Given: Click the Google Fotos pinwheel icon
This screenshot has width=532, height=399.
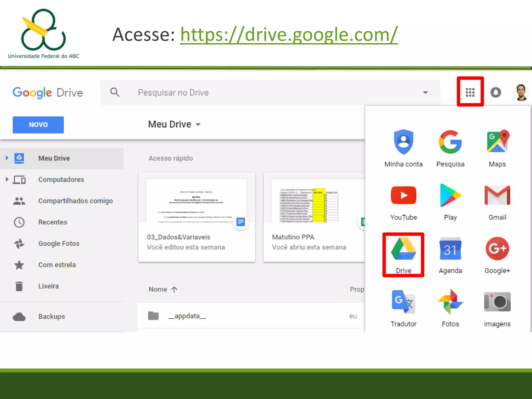Looking at the screenshot, I should pos(19,243).
